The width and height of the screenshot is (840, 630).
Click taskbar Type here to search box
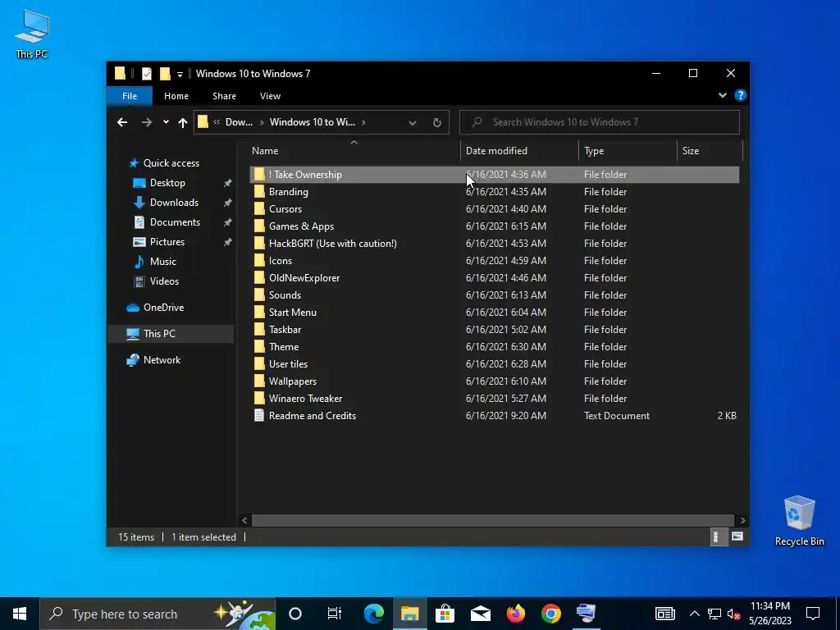pos(157,614)
